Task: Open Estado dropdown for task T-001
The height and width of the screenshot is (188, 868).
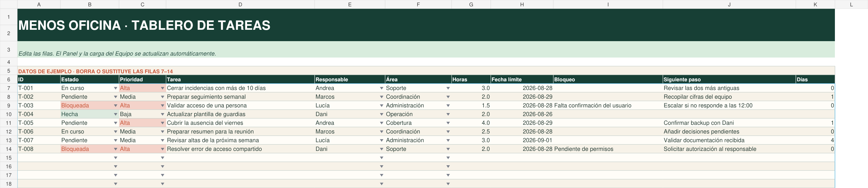Action: (116, 88)
